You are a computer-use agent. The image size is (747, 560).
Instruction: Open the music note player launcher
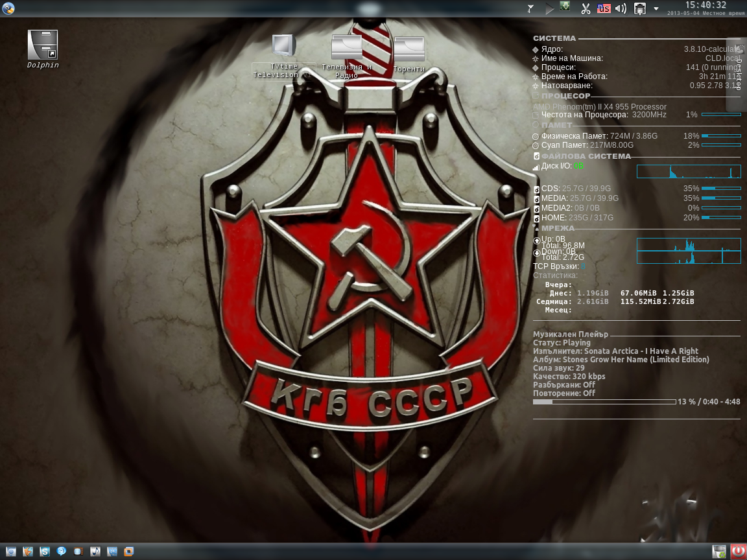pos(95,552)
